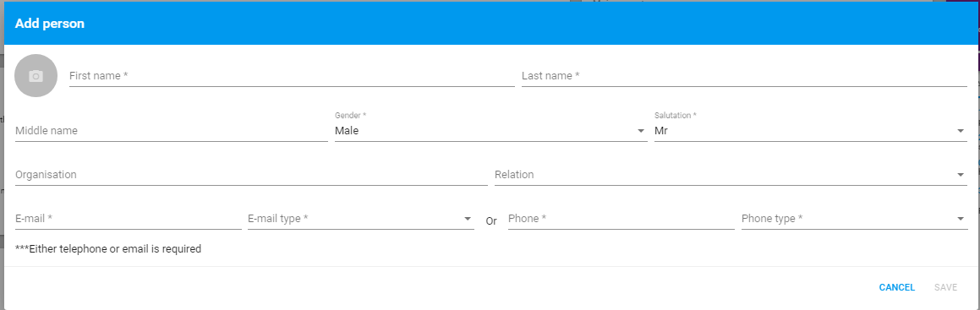Focus the Phone input field
The width and height of the screenshot is (980, 310).
coord(621,218)
